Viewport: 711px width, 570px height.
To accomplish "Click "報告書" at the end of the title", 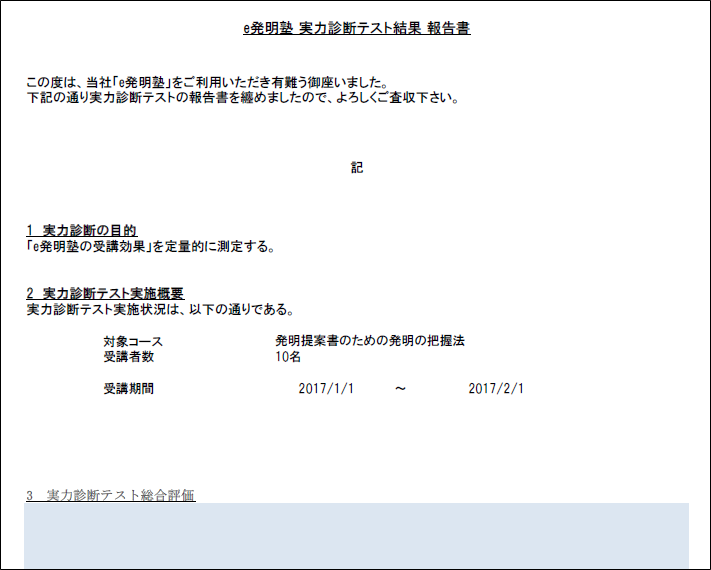I will (449, 29).
